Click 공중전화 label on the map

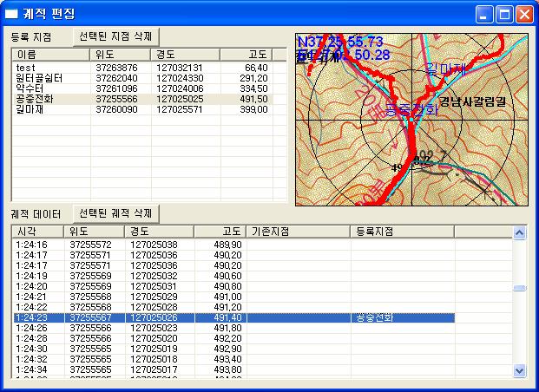point(411,110)
